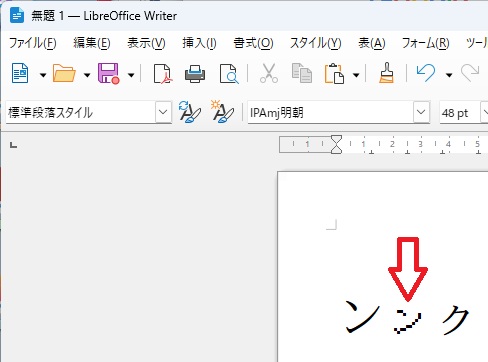Click paragraph style field 標準段落スタイル
Image resolution: width=488 pixels, height=362 pixels.
(81, 112)
